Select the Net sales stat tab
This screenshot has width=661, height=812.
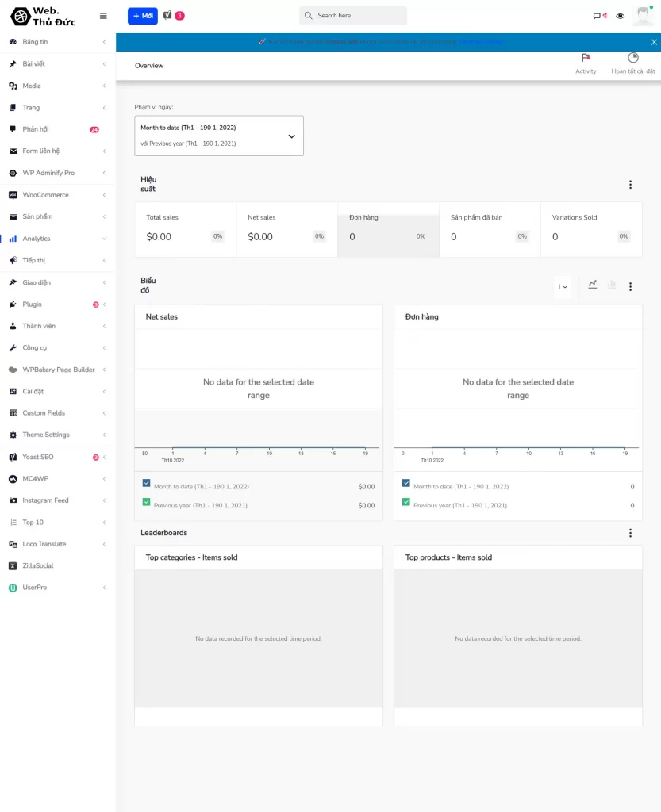(x=286, y=230)
